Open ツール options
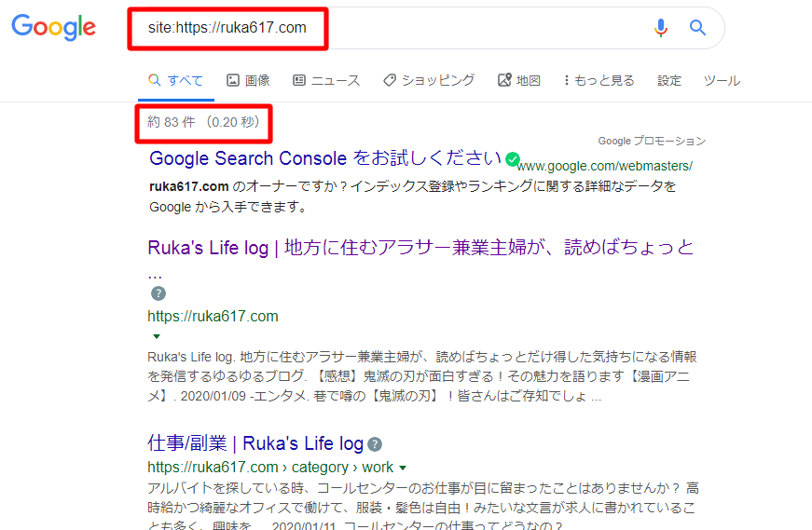 pos(722,80)
